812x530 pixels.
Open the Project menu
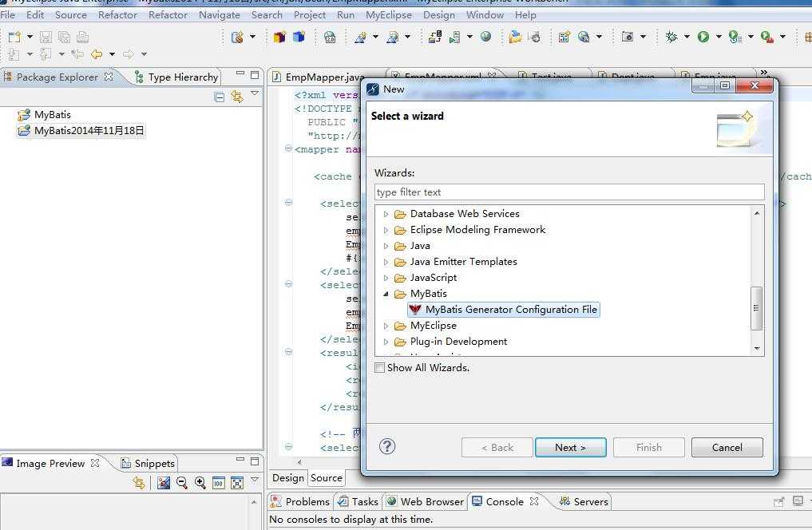pos(309,14)
